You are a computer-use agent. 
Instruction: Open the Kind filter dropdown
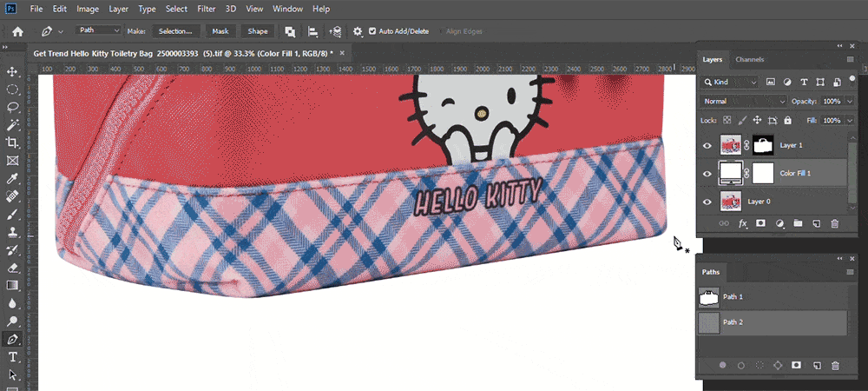[730, 82]
